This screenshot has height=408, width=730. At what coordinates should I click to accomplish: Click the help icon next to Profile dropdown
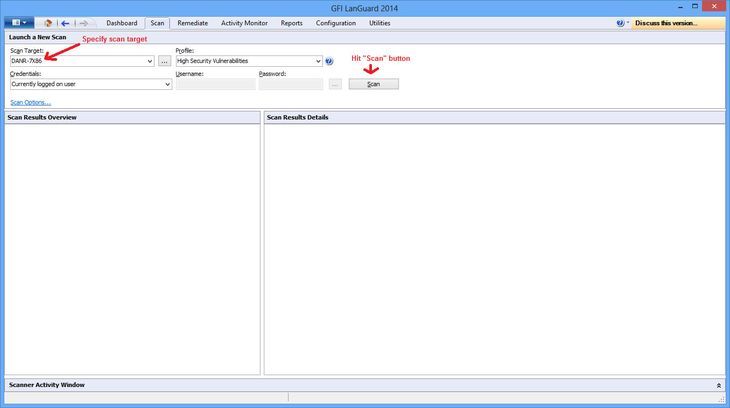(x=329, y=61)
